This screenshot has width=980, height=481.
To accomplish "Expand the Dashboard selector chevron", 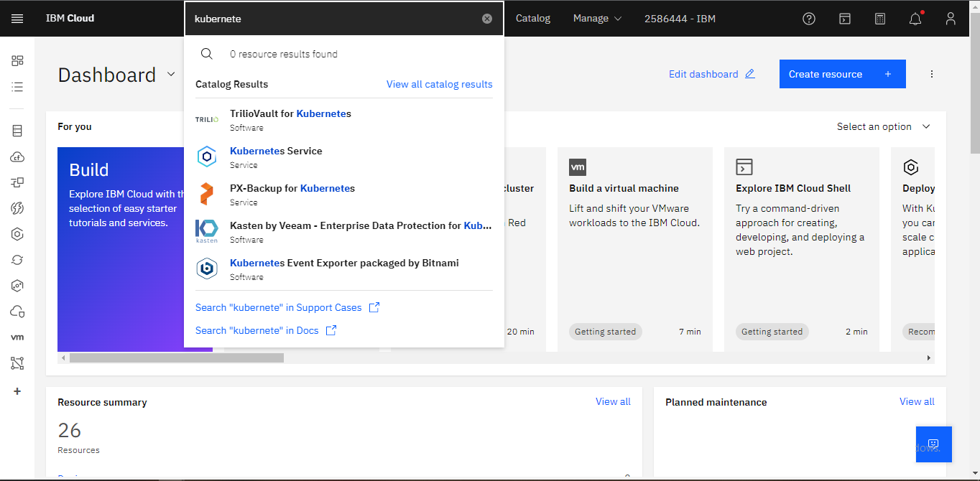I will tap(171, 74).
